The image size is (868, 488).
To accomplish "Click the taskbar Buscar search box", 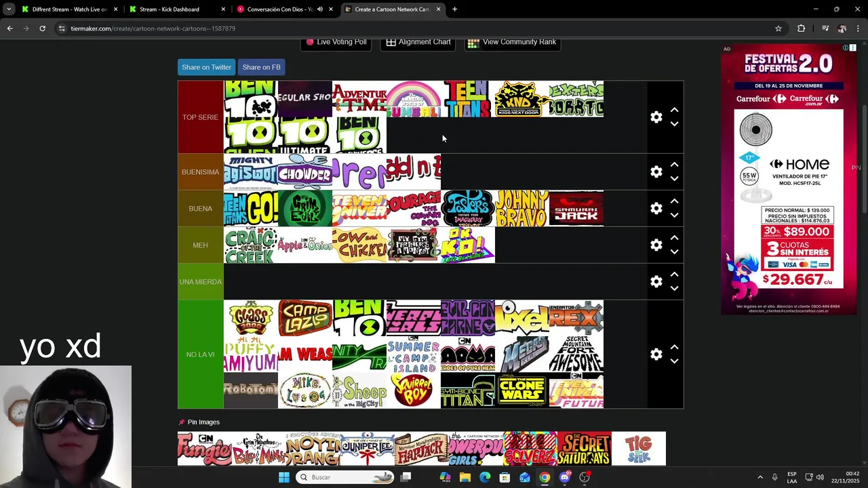I will click(346, 477).
